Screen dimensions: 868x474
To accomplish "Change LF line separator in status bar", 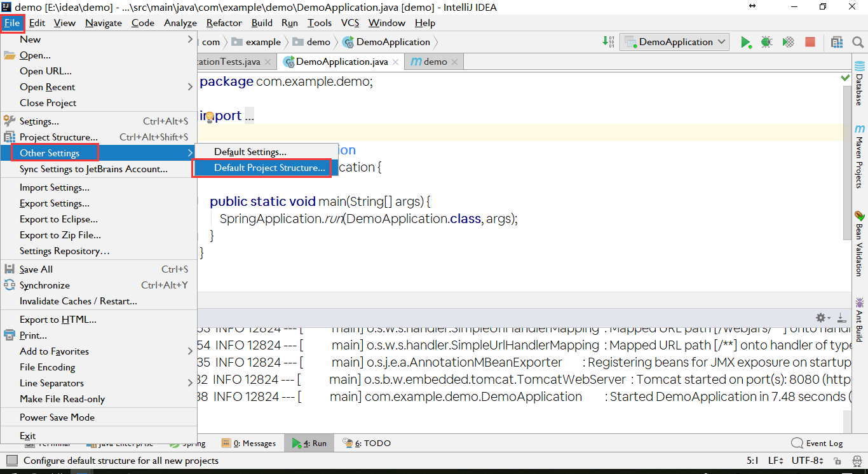I will [775, 461].
